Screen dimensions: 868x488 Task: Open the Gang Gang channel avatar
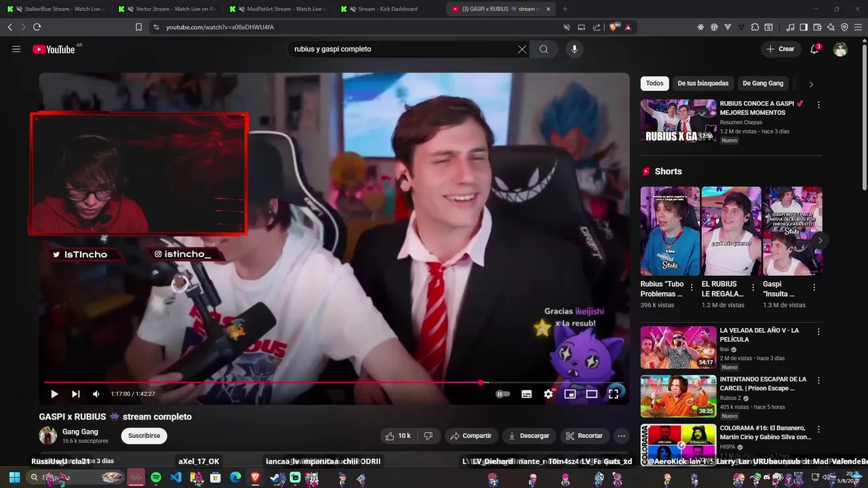pos(48,436)
